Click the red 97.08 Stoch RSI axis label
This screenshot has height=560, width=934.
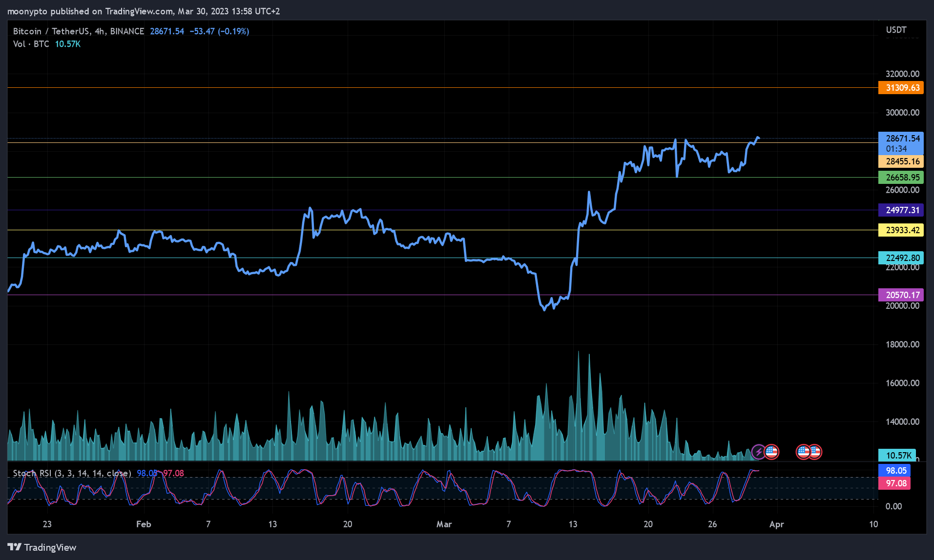point(894,483)
